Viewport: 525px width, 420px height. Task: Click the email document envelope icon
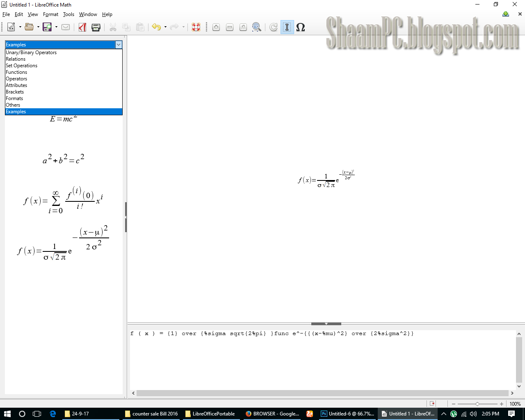point(66,27)
